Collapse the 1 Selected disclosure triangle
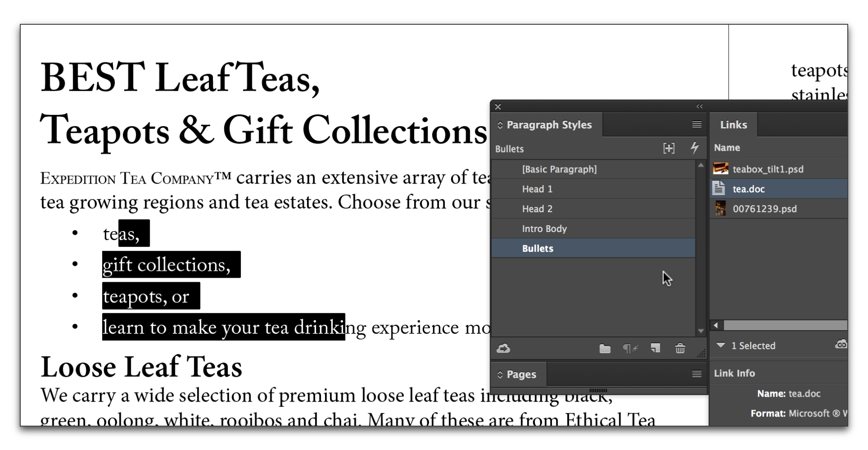The height and width of the screenshot is (450, 868). (x=721, y=345)
